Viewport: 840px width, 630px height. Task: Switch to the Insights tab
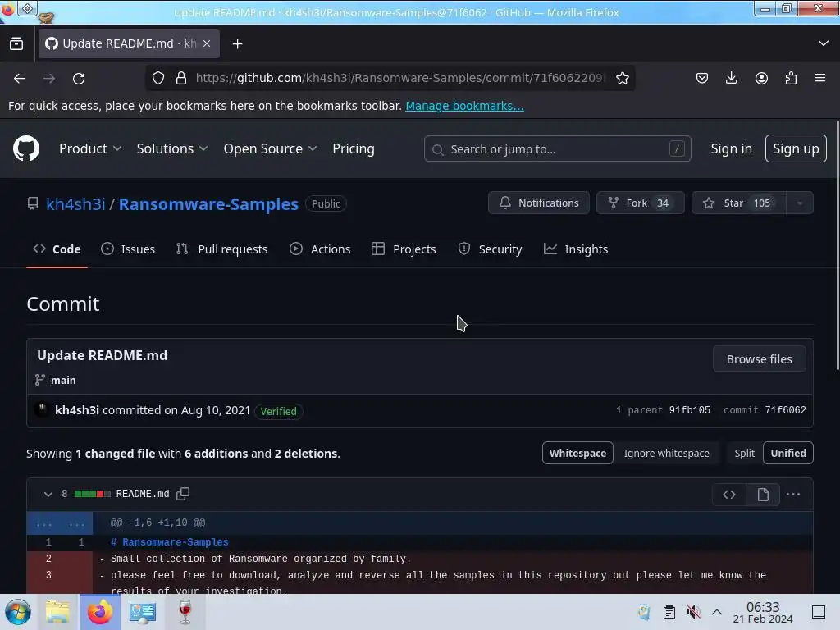click(x=576, y=249)
